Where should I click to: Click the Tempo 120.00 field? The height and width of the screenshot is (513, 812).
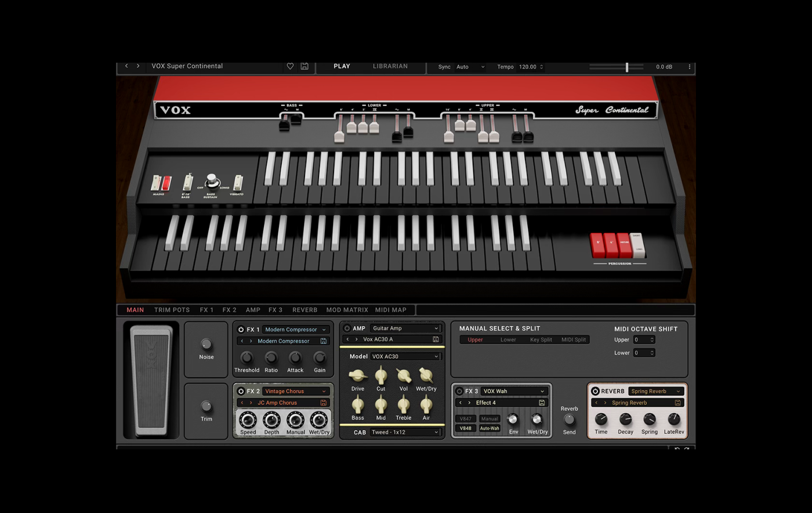[531, 67]
